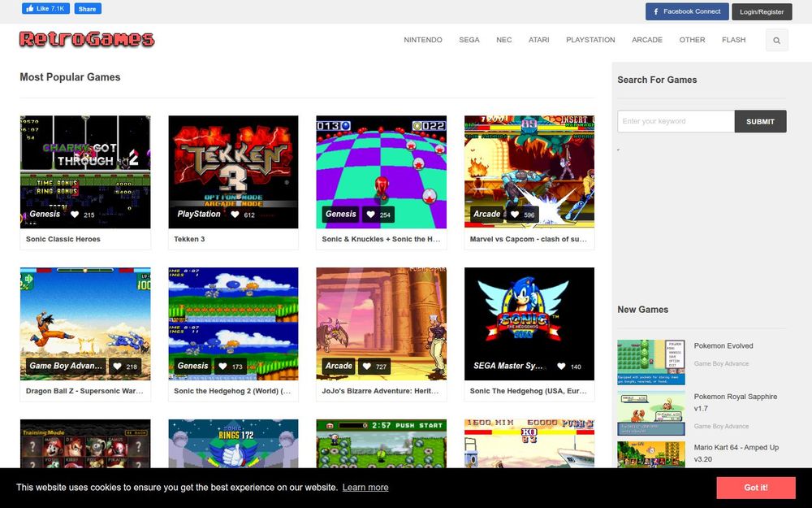Click Sonic the Hedgehog 2 (World) title

click(232, 391)
